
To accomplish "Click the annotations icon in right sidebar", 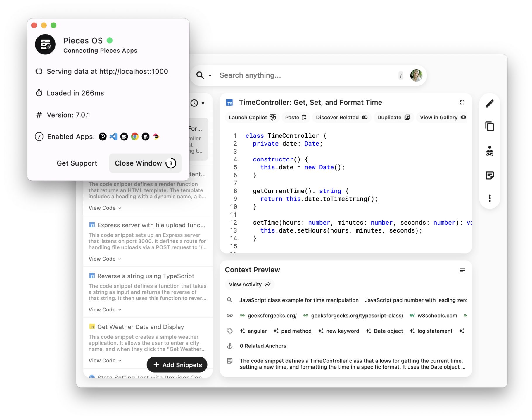I will [x=490, y=175].
